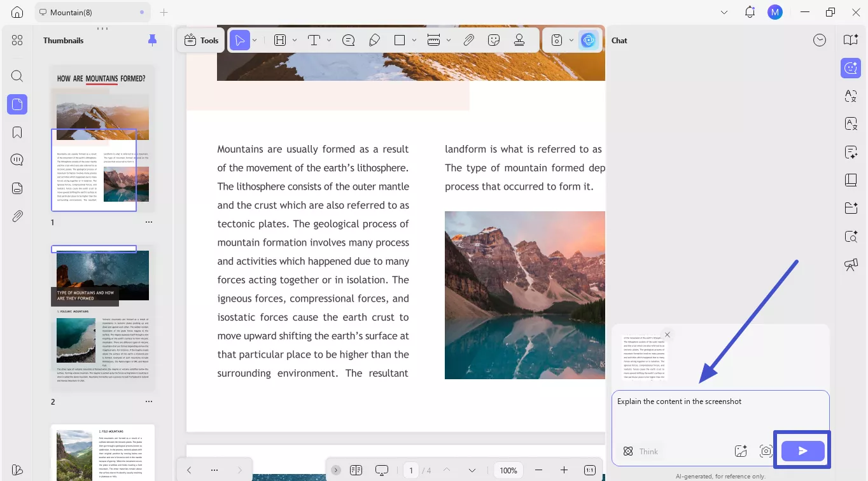Image resolution: width=868 pixels, height=481 pixels.
Task: Expand the Text tool dropdown arrow
Action: point(329,40)
